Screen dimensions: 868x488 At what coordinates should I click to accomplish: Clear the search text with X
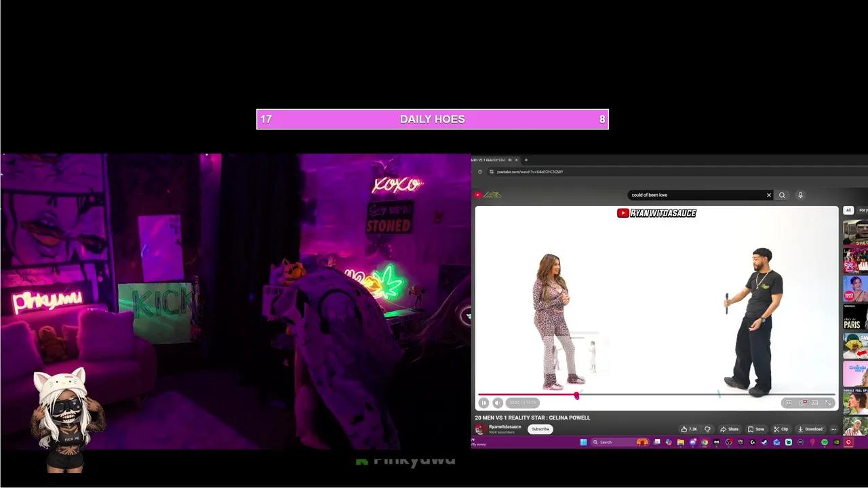pyautogui.click(x=769, y=195)
